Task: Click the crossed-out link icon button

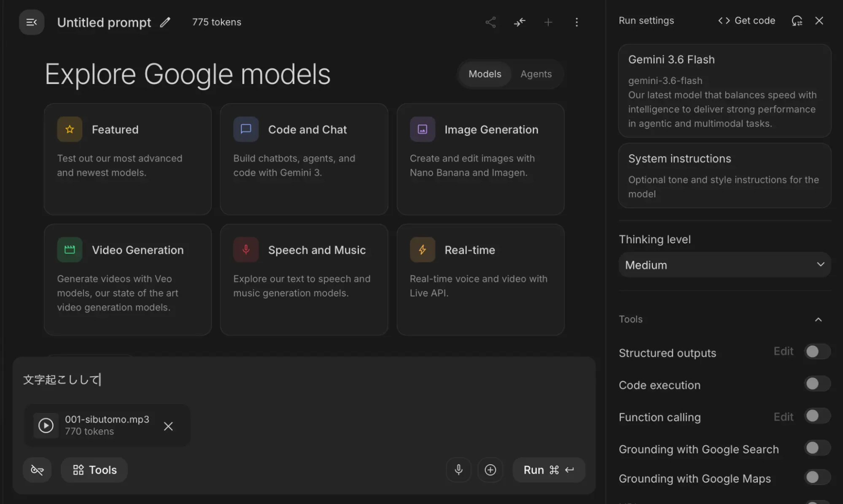Action: click(37, 470)
